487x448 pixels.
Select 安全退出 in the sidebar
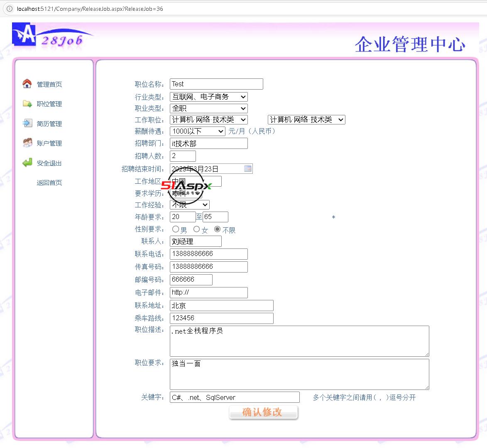49,163
